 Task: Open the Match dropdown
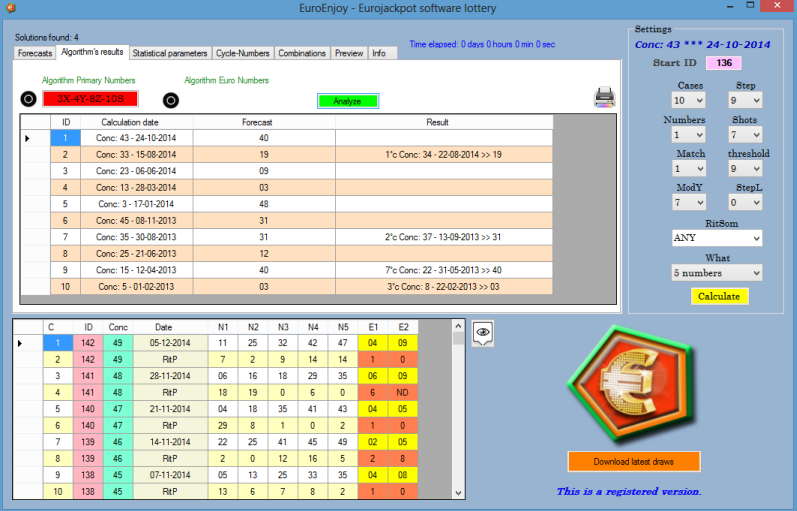pos(688,168)
